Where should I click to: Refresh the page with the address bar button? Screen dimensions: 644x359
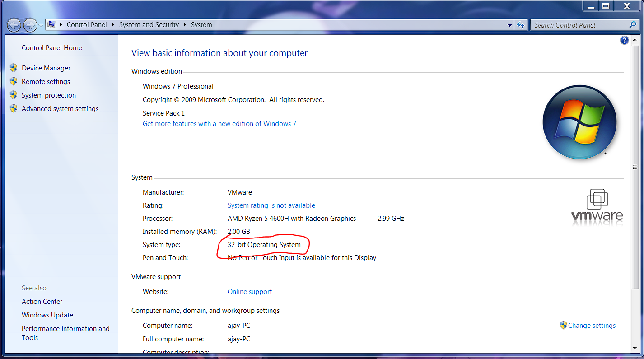pyautogui.click(x=521, y=25)
